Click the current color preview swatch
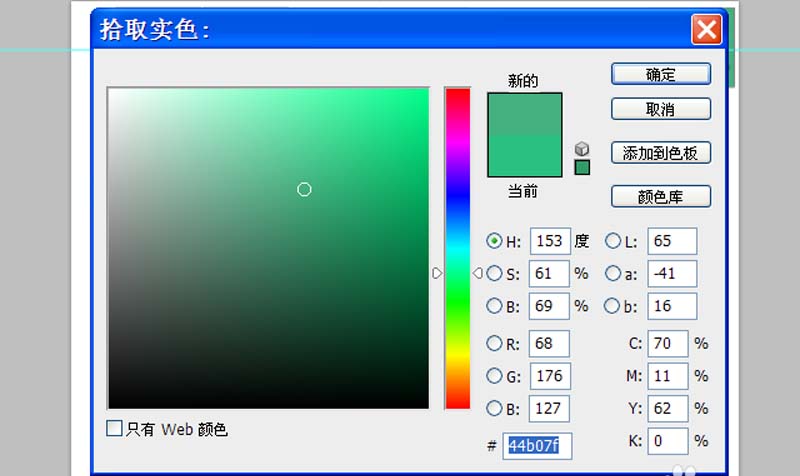This screenshot has width=800, height=476. [524, 156]
